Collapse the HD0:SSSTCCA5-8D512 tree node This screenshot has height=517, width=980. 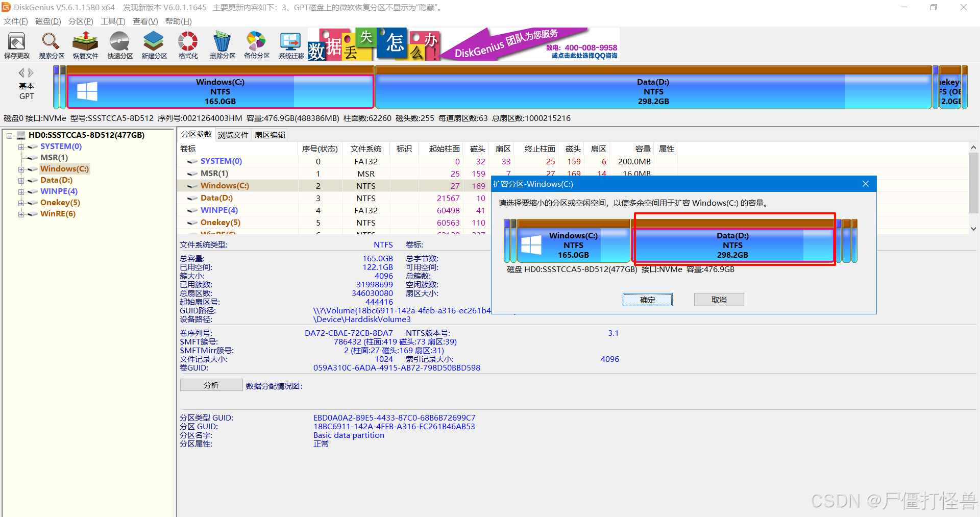(10, 135)
